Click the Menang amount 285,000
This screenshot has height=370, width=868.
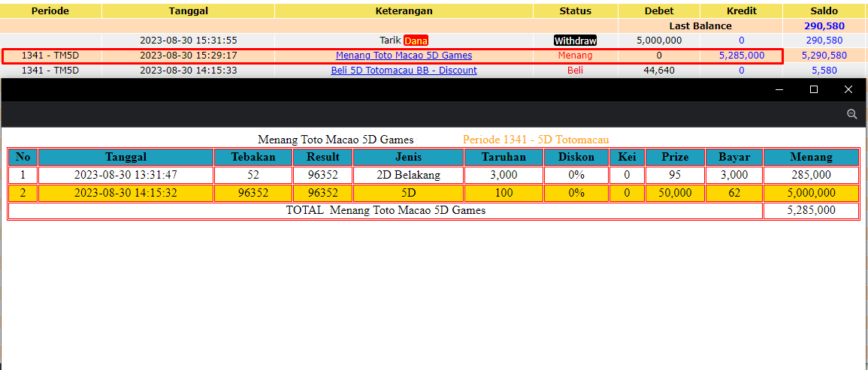point(811,176)
